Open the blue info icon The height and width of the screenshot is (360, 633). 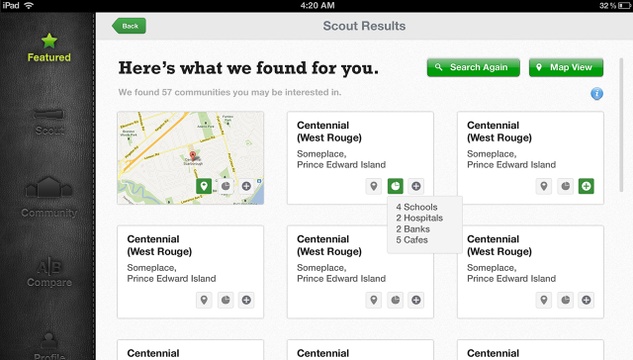tap(597, 94)
